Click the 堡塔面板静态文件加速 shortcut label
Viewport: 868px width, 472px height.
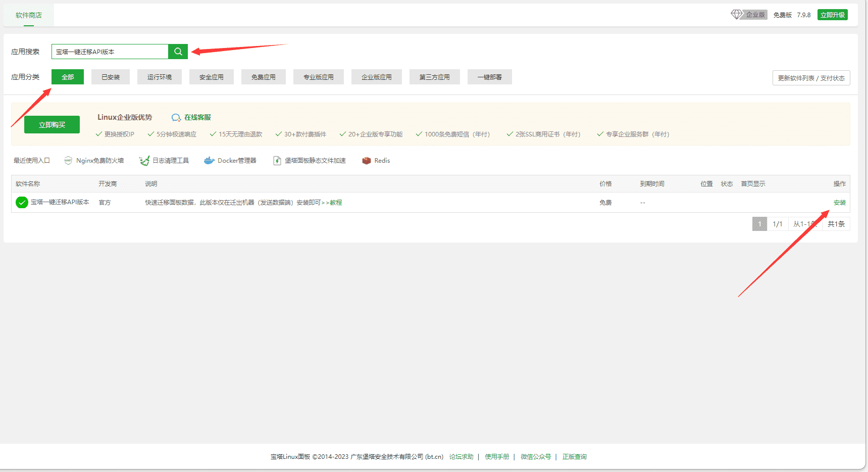coord(315,161)
